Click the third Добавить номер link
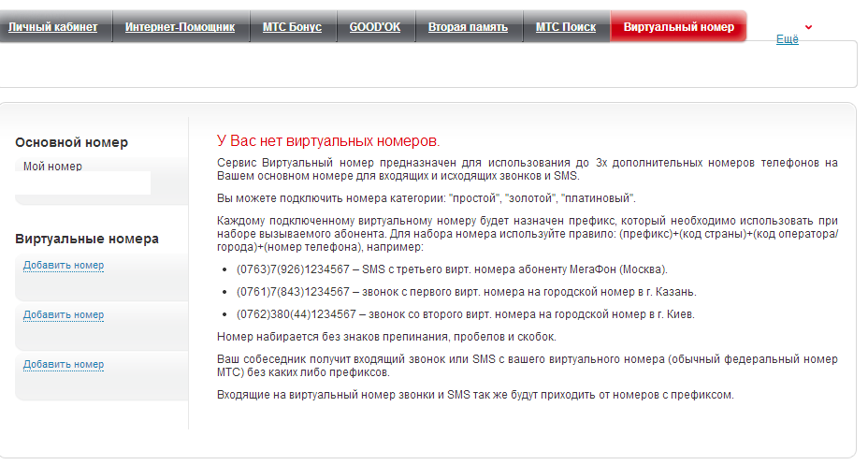 pyautogui.click(x=64, y=365)
